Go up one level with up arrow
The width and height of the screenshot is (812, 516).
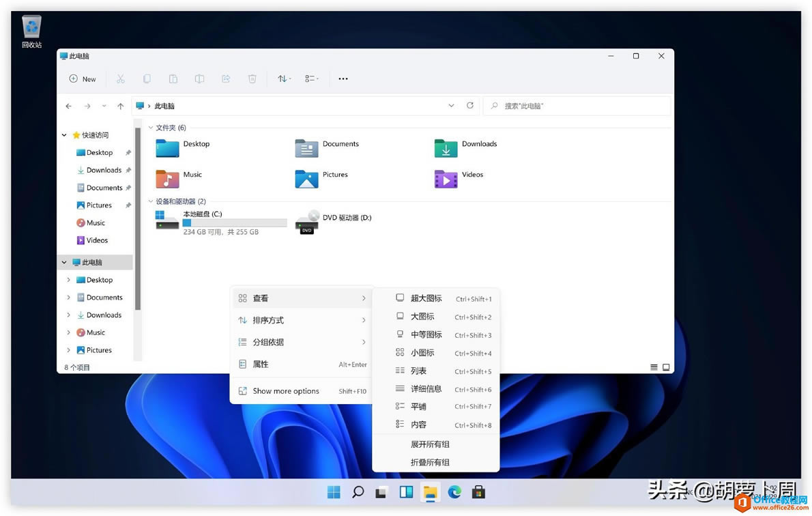click(121, 106)
